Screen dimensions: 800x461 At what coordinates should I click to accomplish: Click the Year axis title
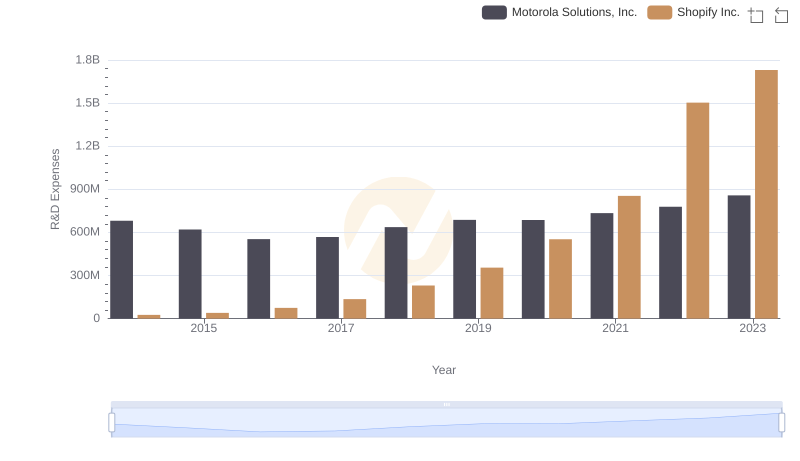444,370
